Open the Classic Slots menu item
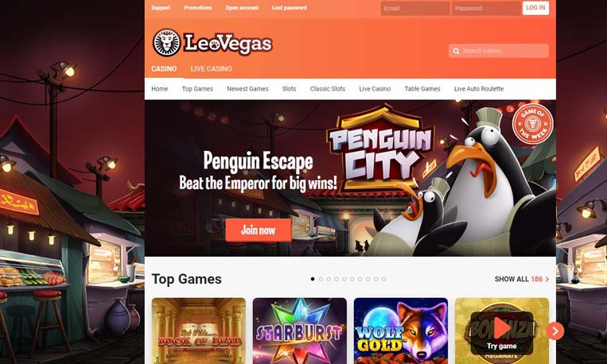 328,88
